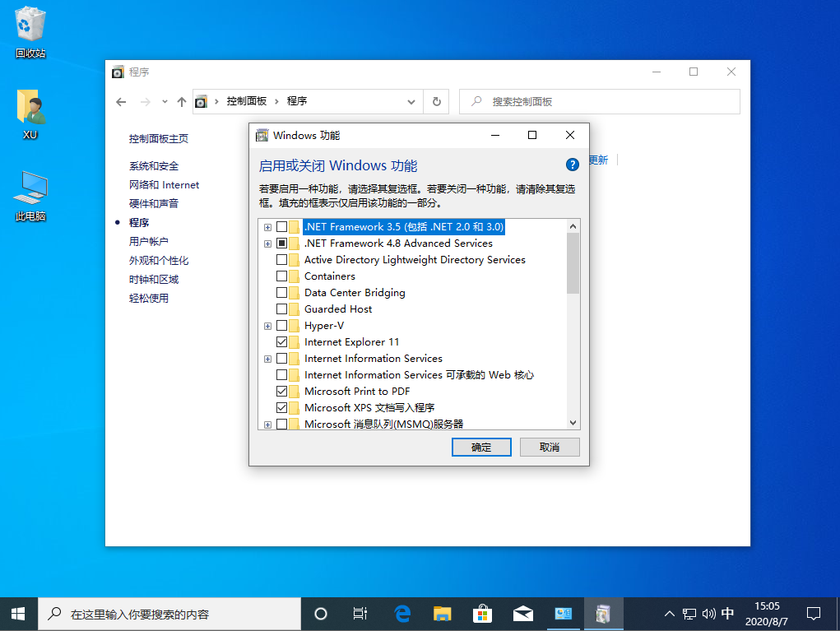Expand Microsoft MSMQ server node
840x631 pixels.
(268, 425)
